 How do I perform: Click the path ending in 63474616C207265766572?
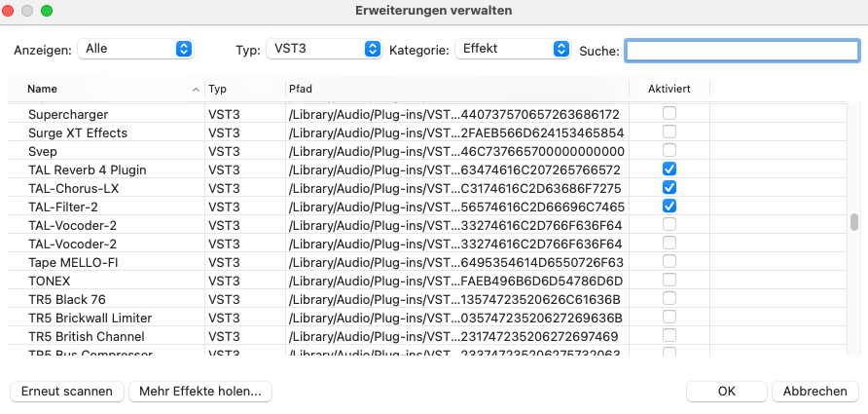[454, 170]
